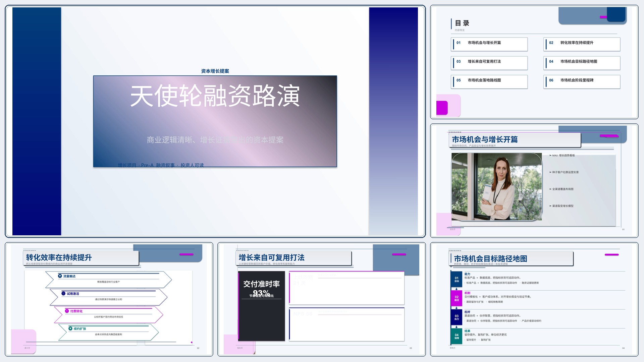Click the 目录 heading text
Image resolution: width=644 pixels, height=362 pixels.
462,23
